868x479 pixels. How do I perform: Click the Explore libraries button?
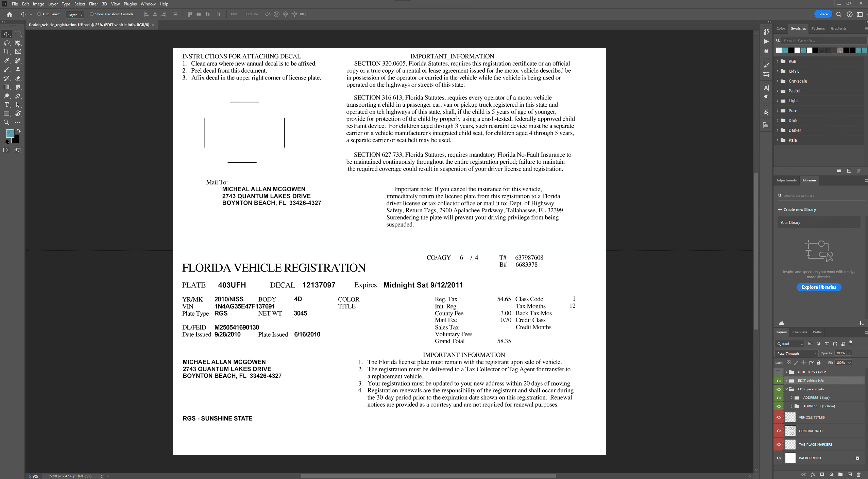[x=819, y=287]
